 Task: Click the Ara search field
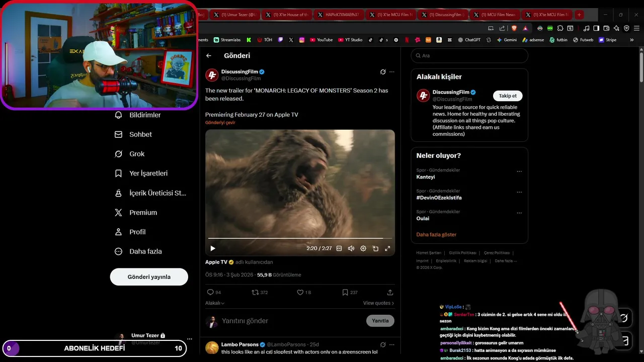click(x=469, y=56)
